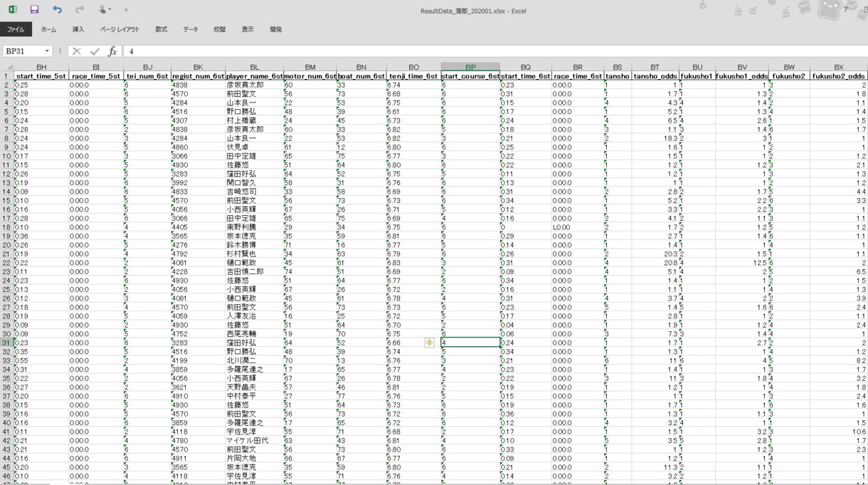Click the Name Box showing BP31

coord(23,51)
